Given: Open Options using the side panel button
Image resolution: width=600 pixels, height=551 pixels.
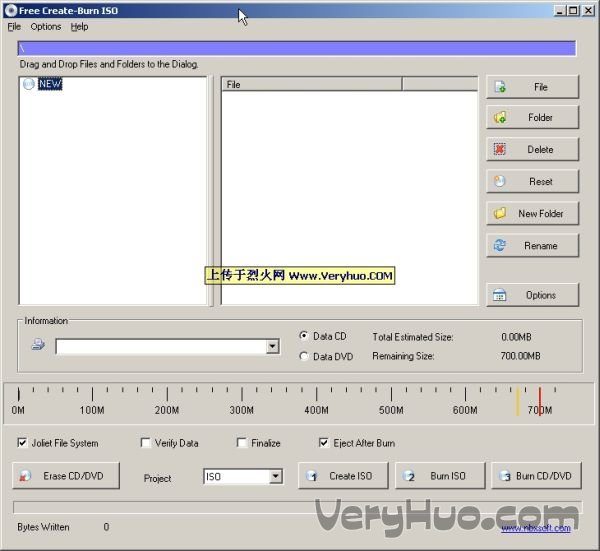Looking at the screenshot, I should [x=532, y=295].
